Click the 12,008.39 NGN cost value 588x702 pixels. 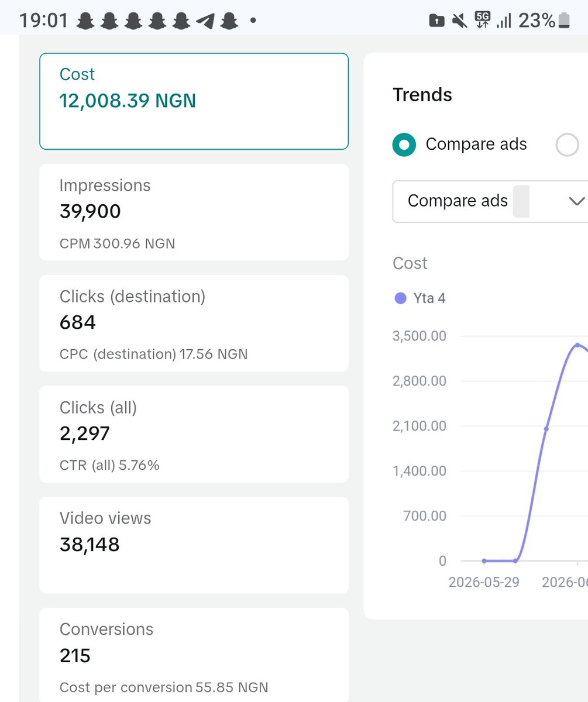[x=128, y=101]
